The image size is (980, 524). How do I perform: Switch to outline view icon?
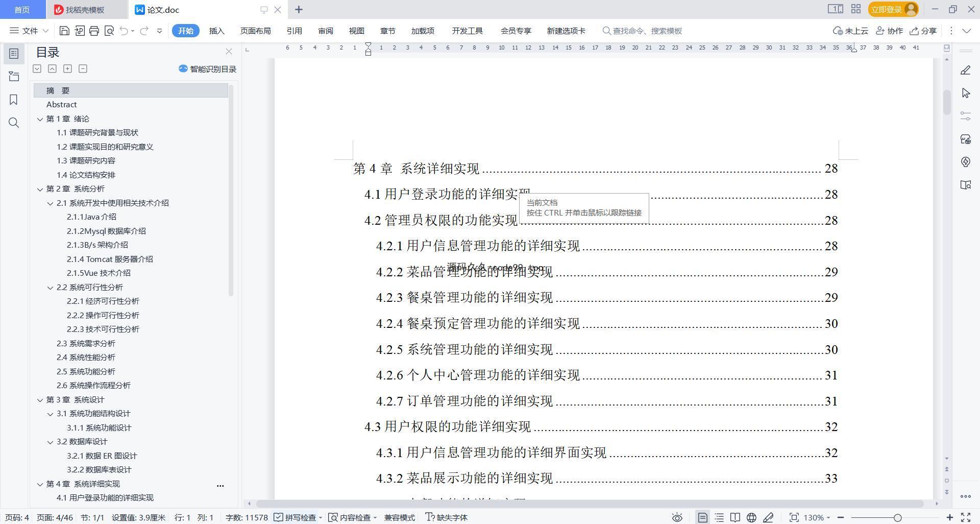click(x=719, y=517)
